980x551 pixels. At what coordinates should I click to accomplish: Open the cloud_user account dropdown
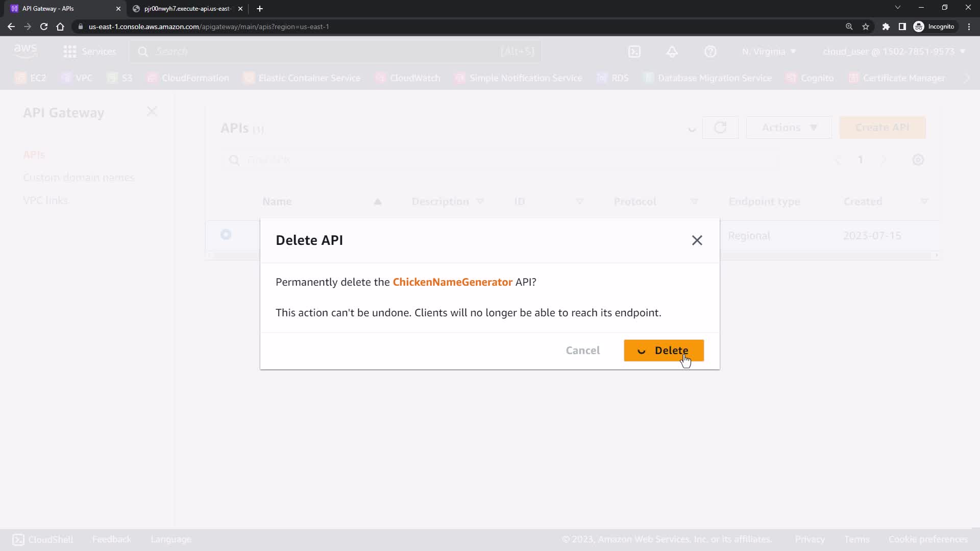point(893,52)
